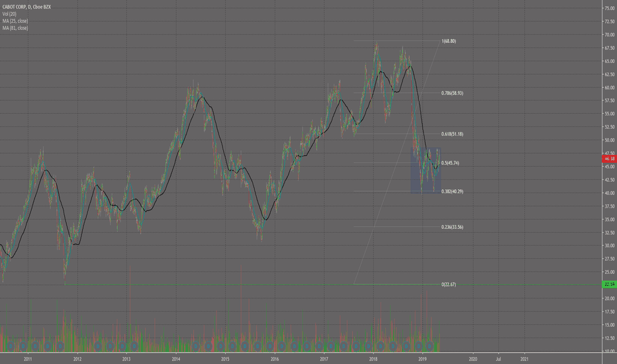This screenshot has height=364, width=617.
Task: Click the Fibonacci 0.786(58.93) level label
Action: pyautogui.click(x=452, y=93)
